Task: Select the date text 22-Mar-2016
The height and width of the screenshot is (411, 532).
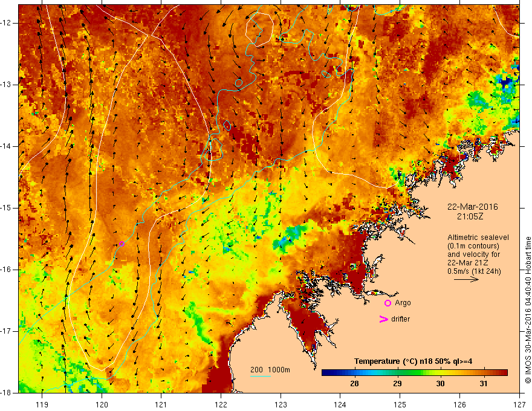Action: coord(473,207)
